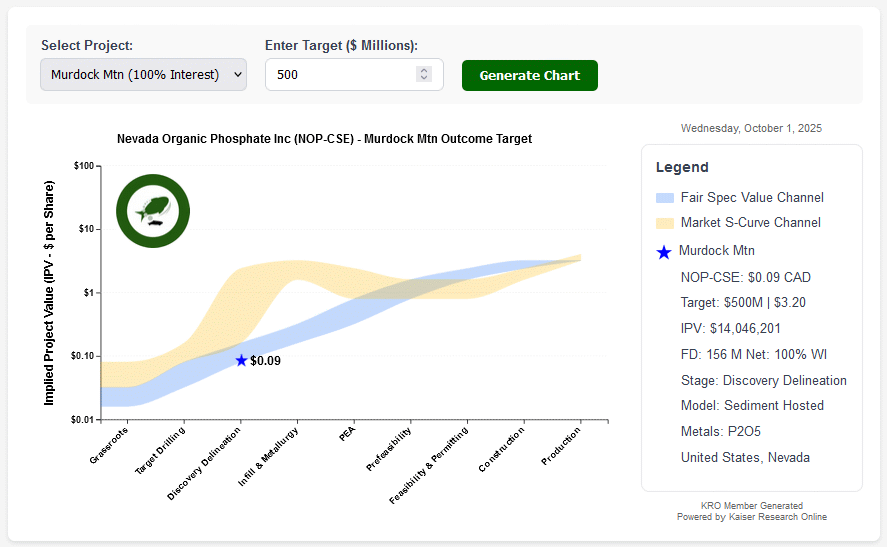Click the NOP-CSE: $0.09 CAD text

(746, 277)
